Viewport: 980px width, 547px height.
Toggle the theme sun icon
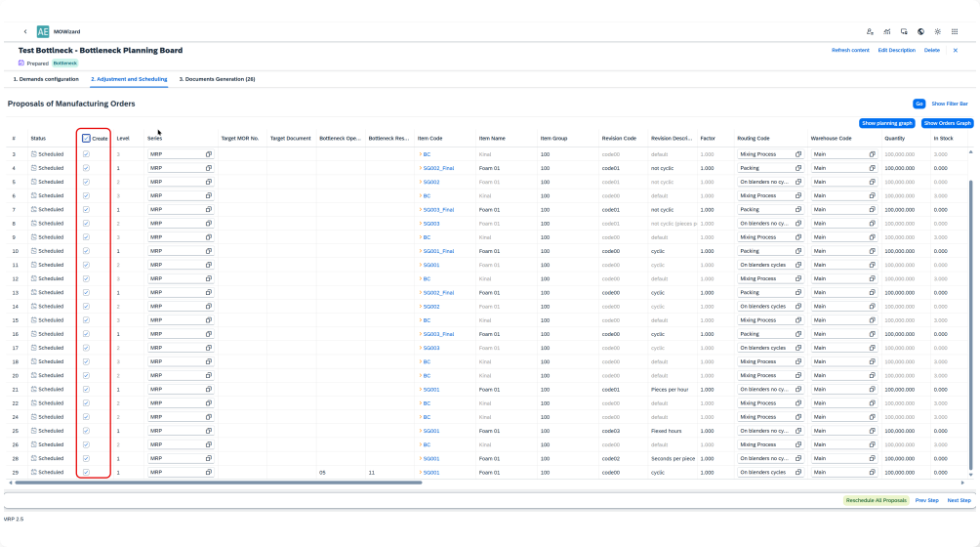click(x=937, y=31)
